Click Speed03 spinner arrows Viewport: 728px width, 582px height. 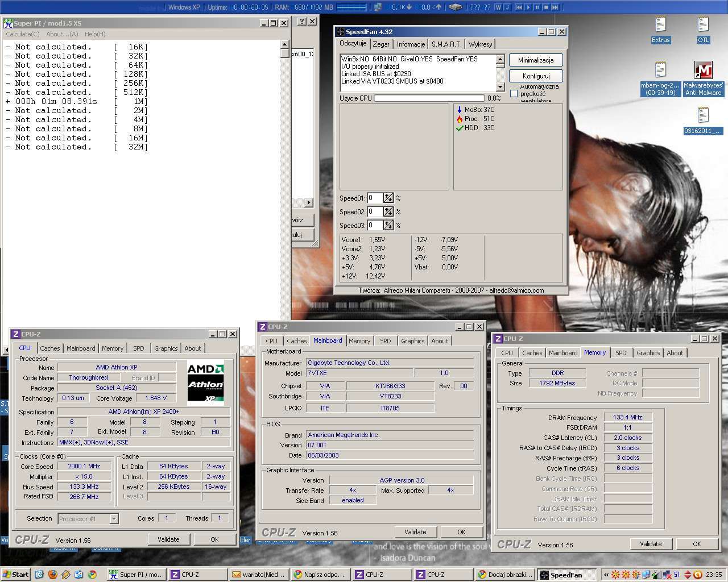[388, 225]
